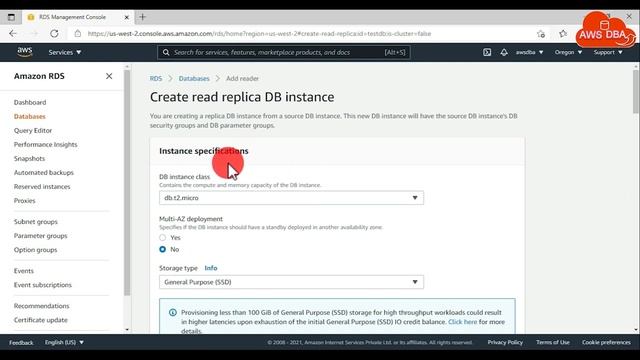Open Subnet groups in sidebar

pyautogui.click(x=36, y=222)
